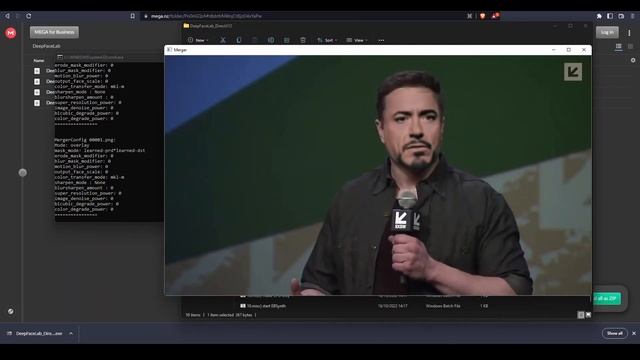Go back in the browser
The height and width of the screenshot is (360, 640).
7,16
